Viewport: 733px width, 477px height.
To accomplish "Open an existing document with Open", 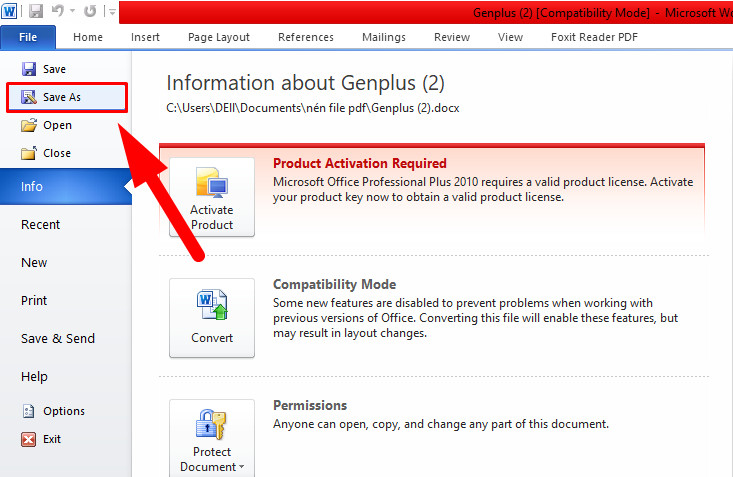I will point(56,125).
